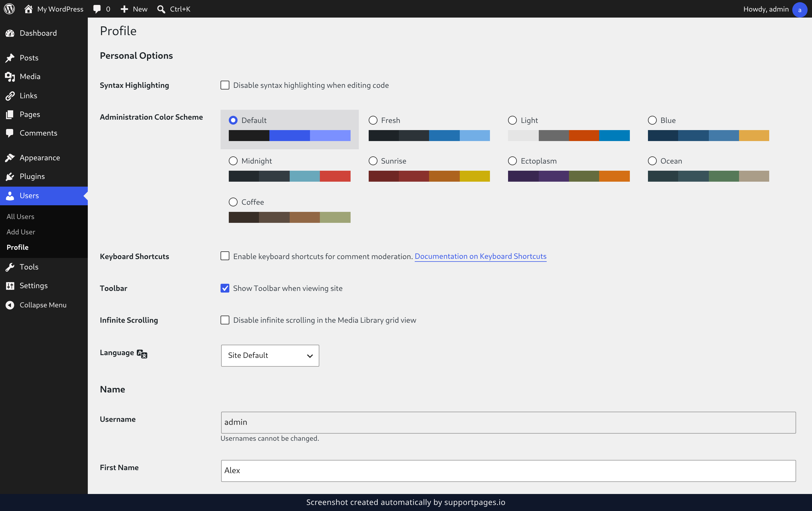
Task: Click the First Name field with Alex
Action: click(508, 471)
